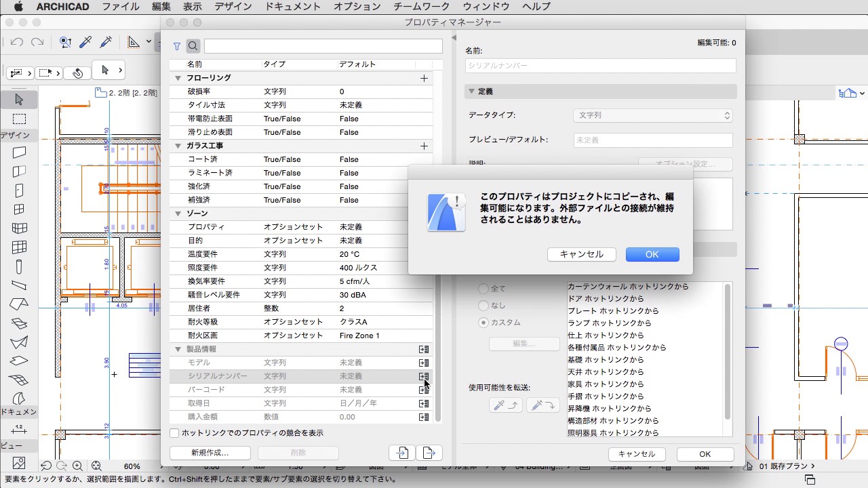Click キャンセル at bottom of Property Manager

click(637, 454)
